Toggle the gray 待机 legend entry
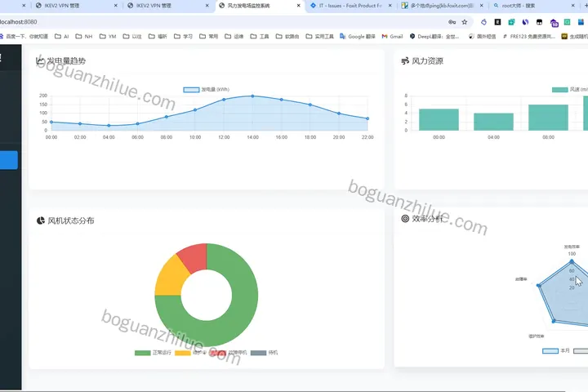588x392 pixels. [264, 353]
